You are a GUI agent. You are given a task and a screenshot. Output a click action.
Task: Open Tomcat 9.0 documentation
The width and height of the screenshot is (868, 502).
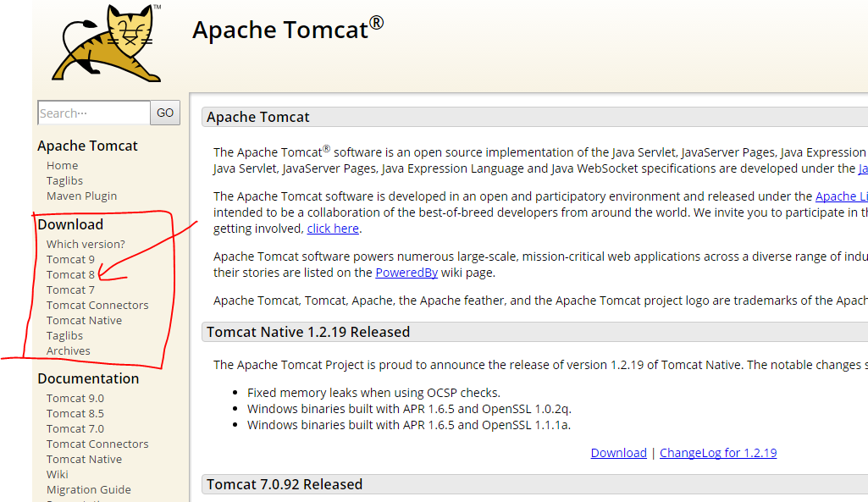75,398
